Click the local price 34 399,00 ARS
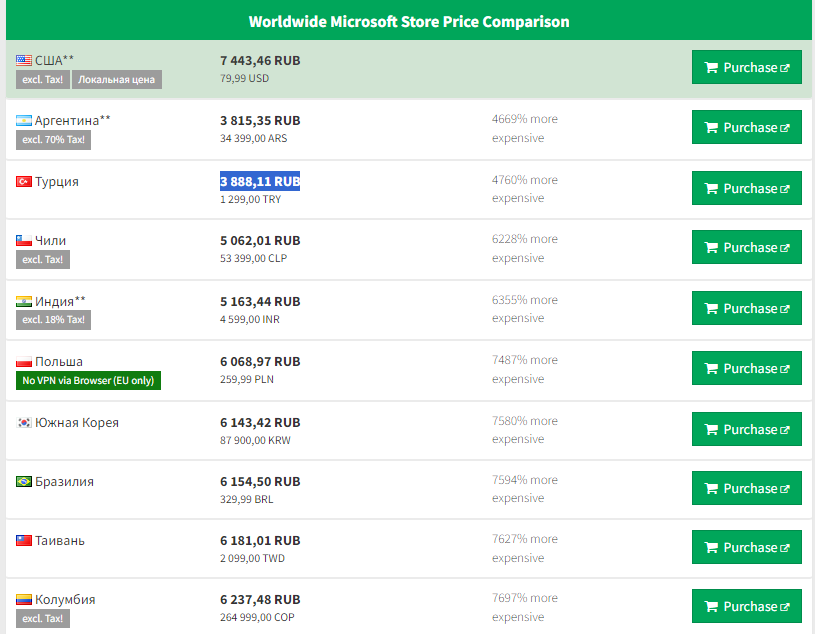Viewport: 815px width, 634px height. point(254,138)
